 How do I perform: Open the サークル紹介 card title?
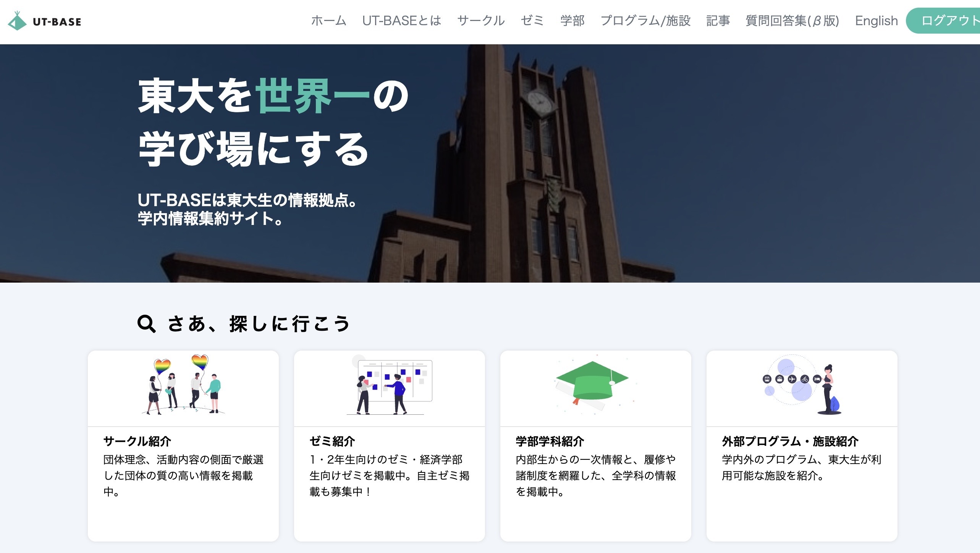tap(137, 441)
